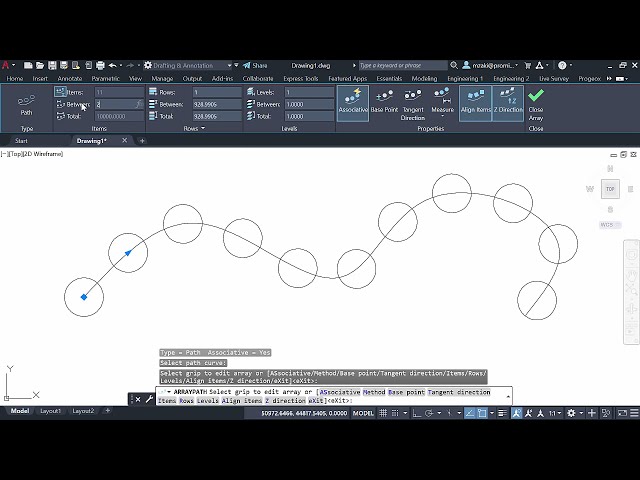Click the Items Between distance field

pyautogui.click(x=119, y=104)
